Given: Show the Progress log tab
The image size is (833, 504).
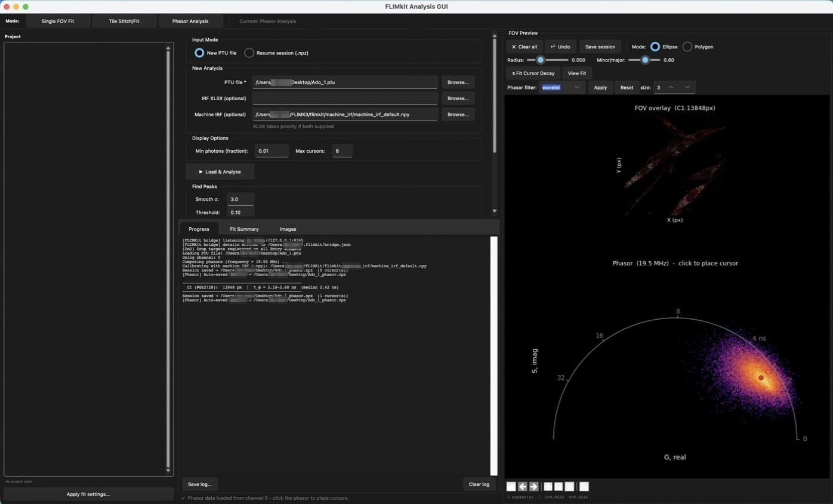Looking at the screenshot, I should (199, 229).
